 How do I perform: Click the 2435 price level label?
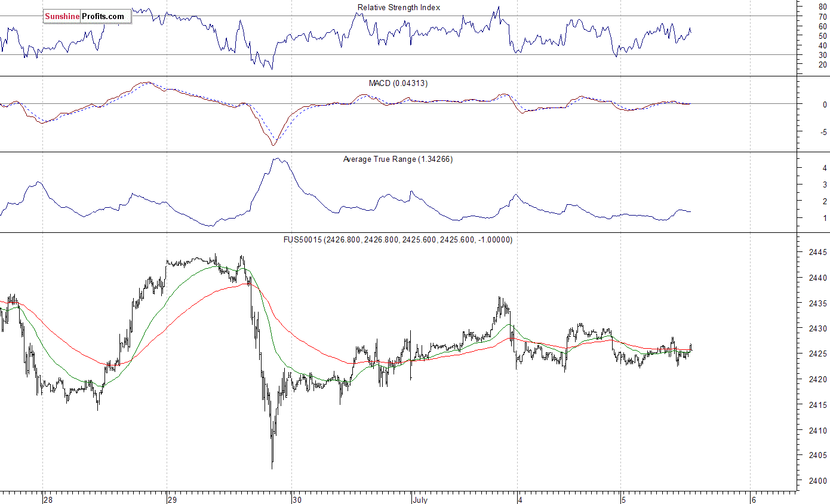tap(818, 303)
